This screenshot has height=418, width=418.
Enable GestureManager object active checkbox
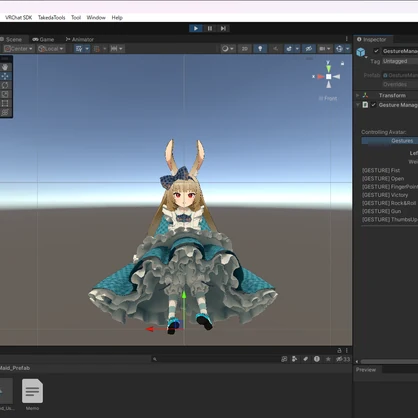coord(376,51)
